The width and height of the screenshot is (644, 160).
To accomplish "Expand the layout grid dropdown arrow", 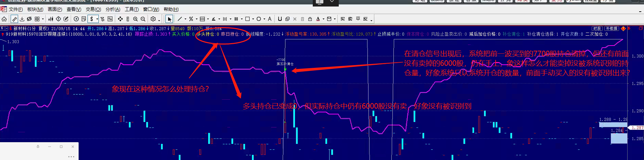I will tap(43, 19).
